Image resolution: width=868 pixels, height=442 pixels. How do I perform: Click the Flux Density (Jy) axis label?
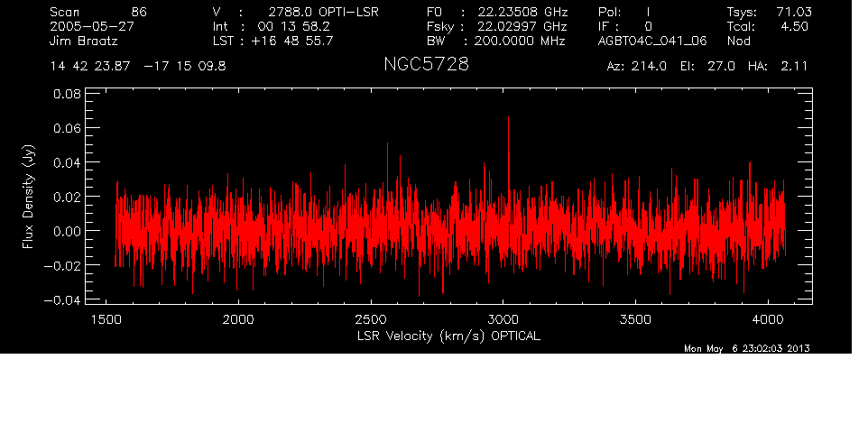coord(28,197)
